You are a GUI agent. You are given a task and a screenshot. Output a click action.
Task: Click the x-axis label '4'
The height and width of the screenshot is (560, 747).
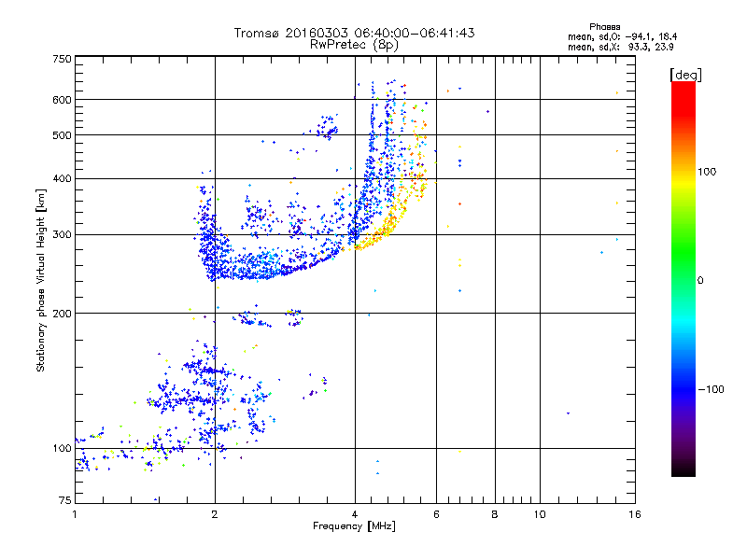(355, 514)
